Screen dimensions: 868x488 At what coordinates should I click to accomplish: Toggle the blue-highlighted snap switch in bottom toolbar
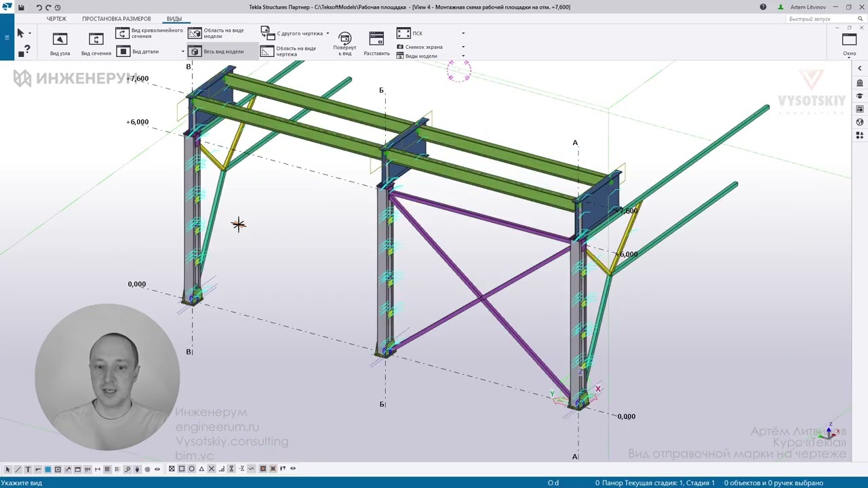coord(47,469)
